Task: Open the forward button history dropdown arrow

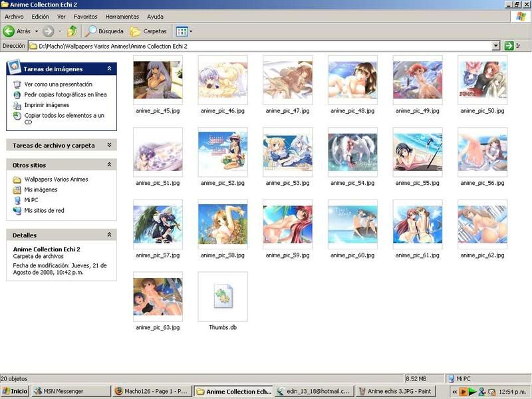Action: click(60, 31)
